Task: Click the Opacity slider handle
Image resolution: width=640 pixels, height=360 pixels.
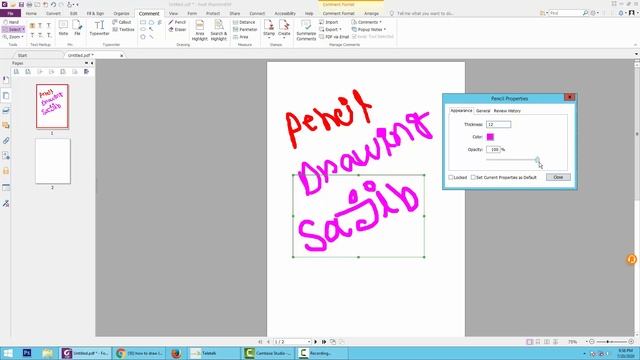Action: pos(538,160)
